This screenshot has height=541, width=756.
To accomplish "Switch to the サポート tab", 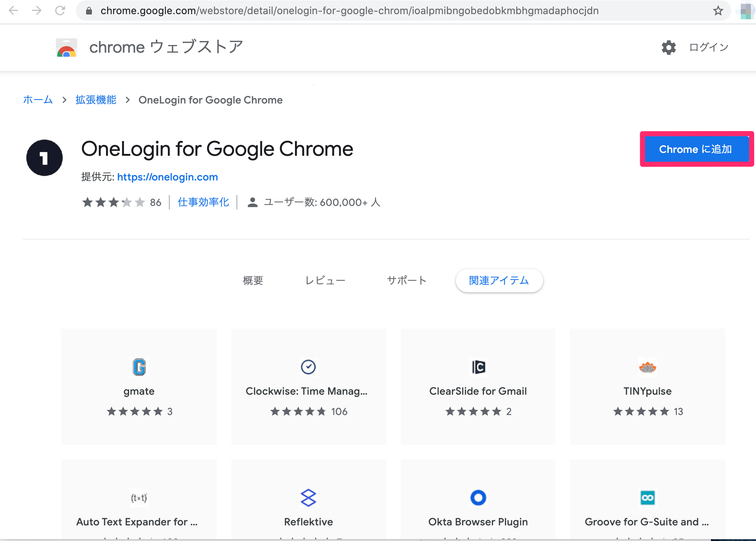I will (x=407, y=281).
